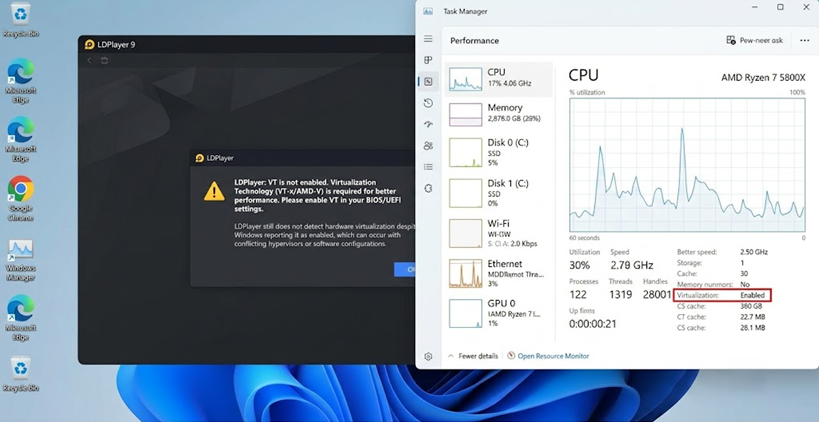
Task: Click the yellow warning triangle in LDPlayer dialog
Action: click(214, 191)
